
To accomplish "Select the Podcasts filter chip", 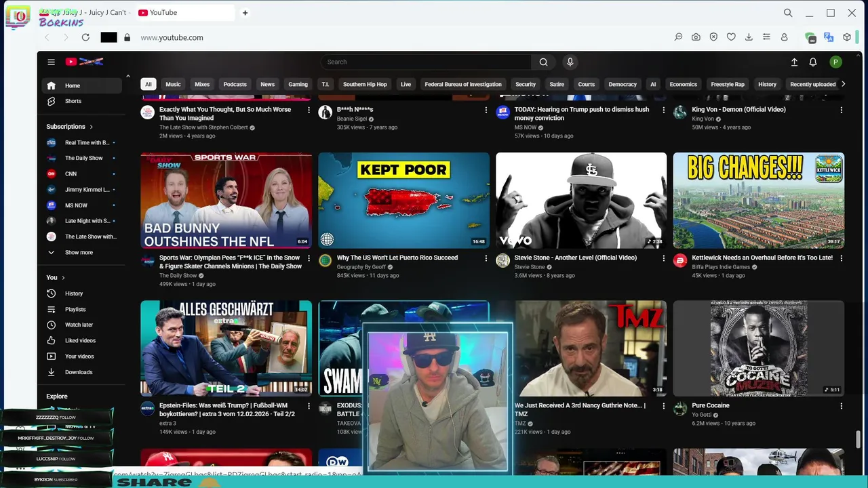I will coord(235,84).
